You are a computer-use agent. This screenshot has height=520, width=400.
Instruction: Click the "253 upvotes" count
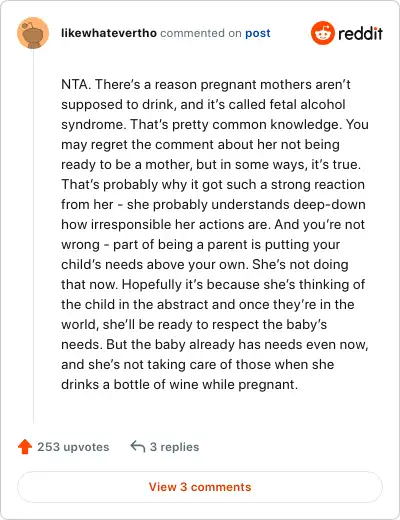(x=73, y=447)
